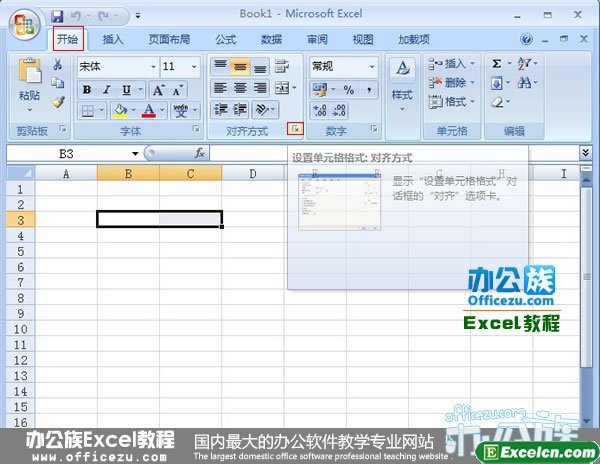Click the insert function fx button
Viewport: 600px width, 464px height.
[199, 153]
